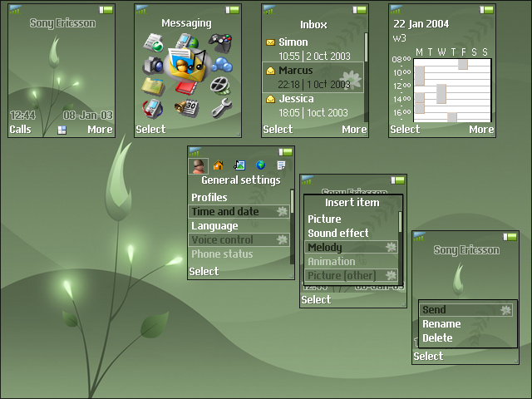
Task: Open the message from Marcus
Action: [313, 77]
